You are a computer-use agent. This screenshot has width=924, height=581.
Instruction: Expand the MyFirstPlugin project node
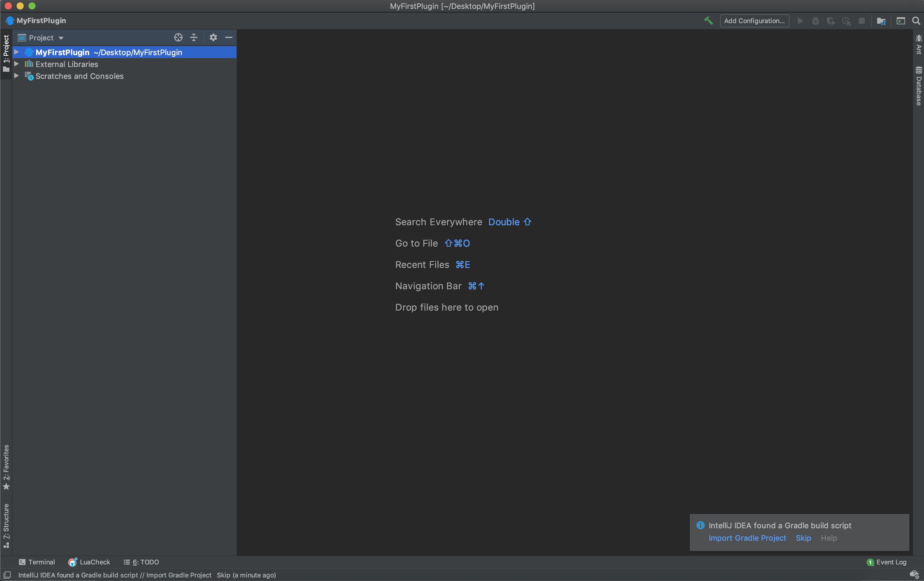17,52
